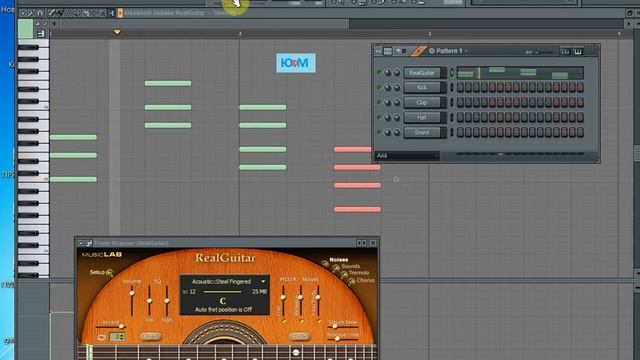Open the step sequencer options icon
Image resolution: width=640 pixels, height=360 pixels.
tap(378, 51)
